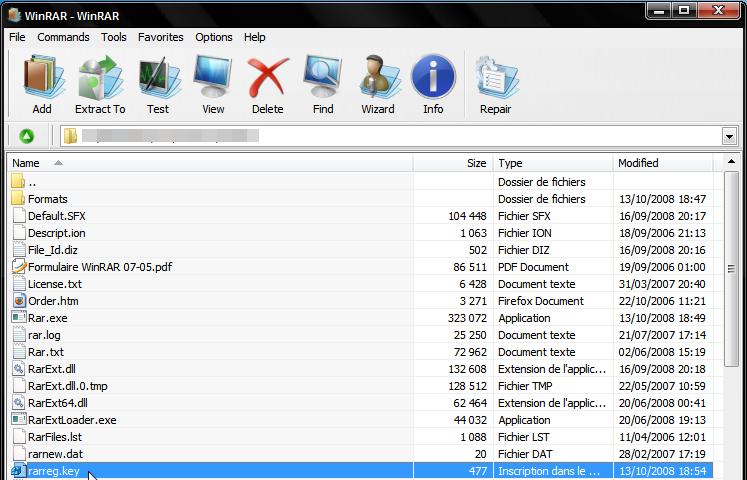Open the Find files tool

[323, 77]
